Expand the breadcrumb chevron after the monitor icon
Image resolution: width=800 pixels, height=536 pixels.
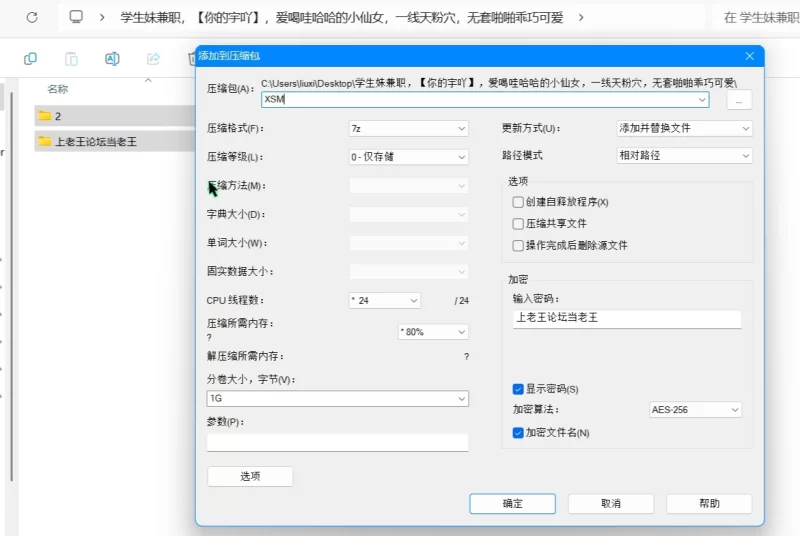point(102,17)
